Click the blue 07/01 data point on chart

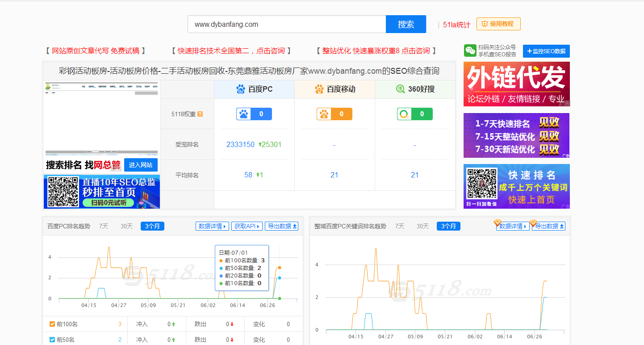280,278
